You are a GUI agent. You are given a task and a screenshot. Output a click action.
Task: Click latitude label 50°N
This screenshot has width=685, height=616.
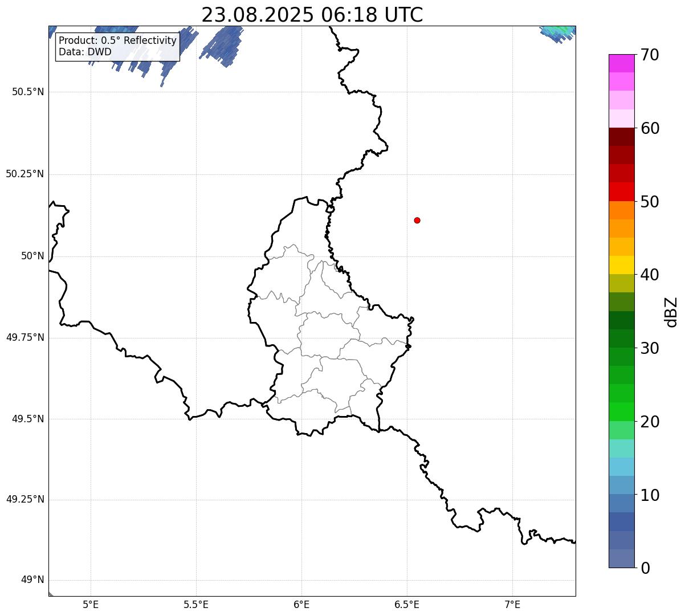[32, 256]
